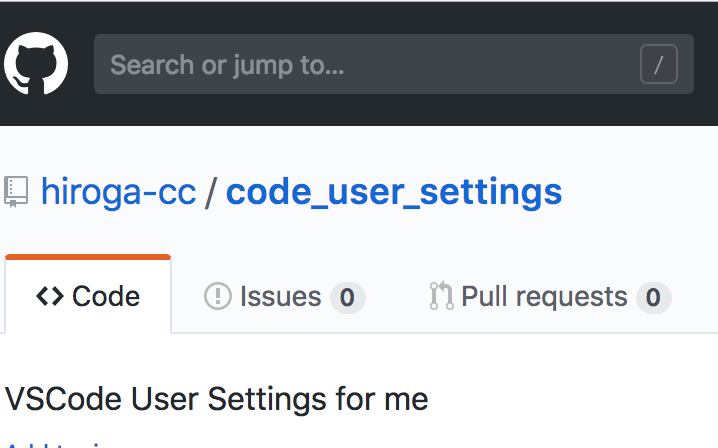Click the slash shortcut key badge
The width and height of the screenshot is (718, 448).
658,66
